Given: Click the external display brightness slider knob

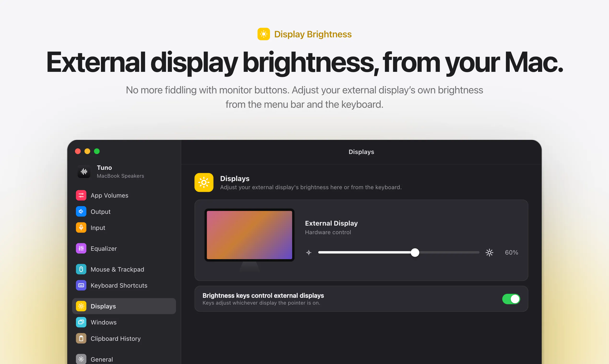Looking at the screenshot, I should click(x=415, y=252).
